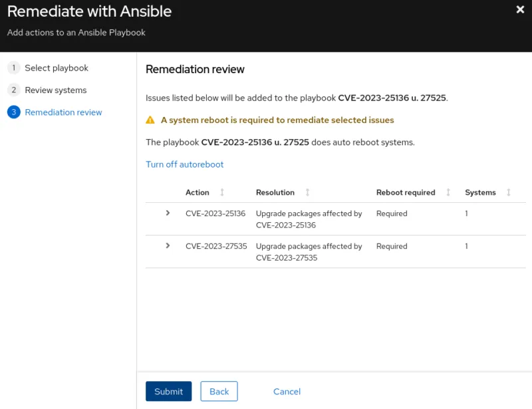Open the Review systems step
Image resolution: width=532 pixels, height=409 pixels.
(57, 90)
